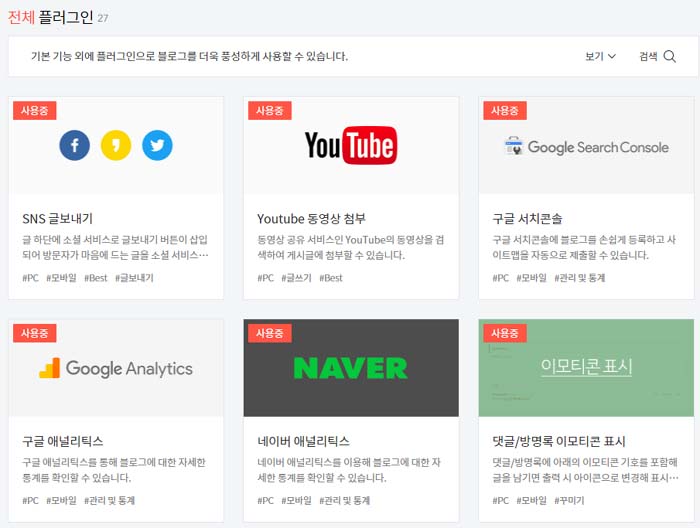Open the 댓글/방명록 이모티콘 표시 title
Screen dimensions: 700x528
tap(558, 441)
